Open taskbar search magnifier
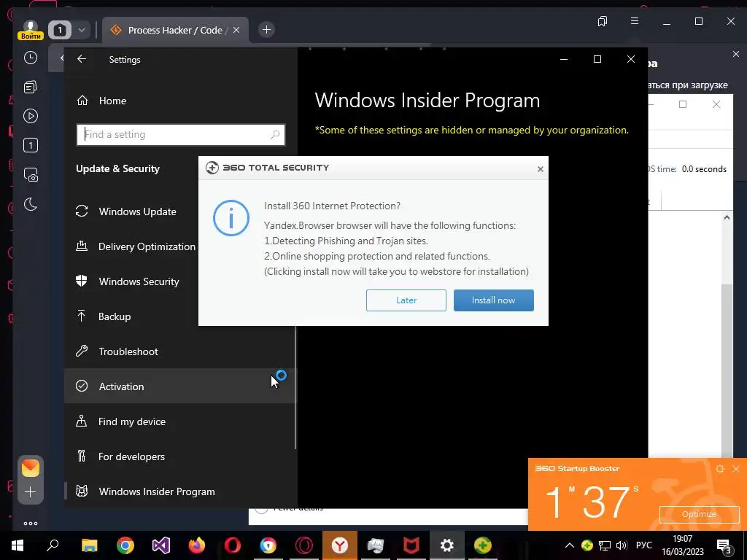 tap(53, 545)
